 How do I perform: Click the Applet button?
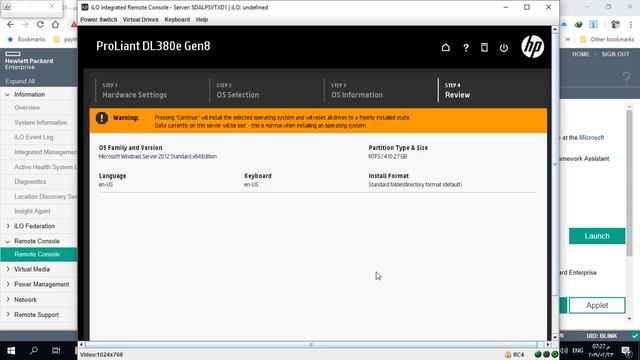coord(597,305)
